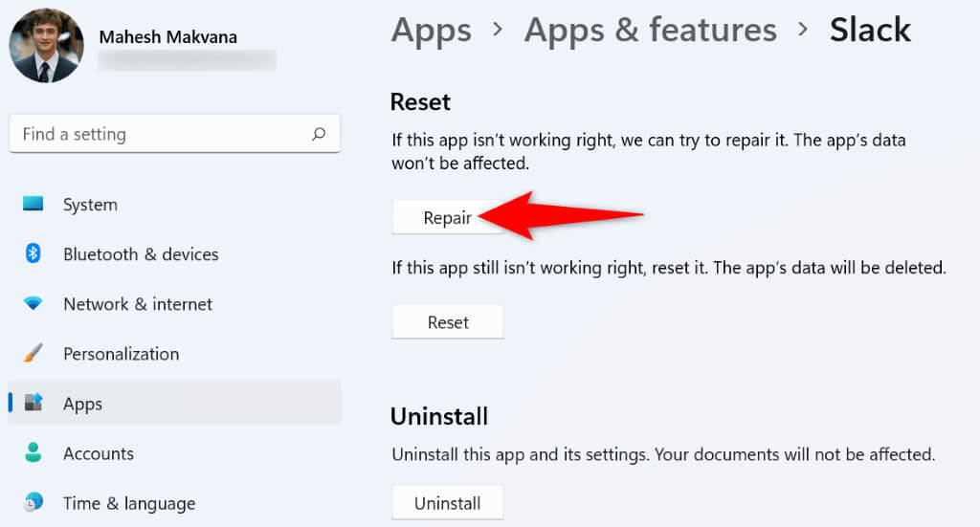Click the System monitor icon
This screenshot has height=527, width=980.
click(33, 205)
